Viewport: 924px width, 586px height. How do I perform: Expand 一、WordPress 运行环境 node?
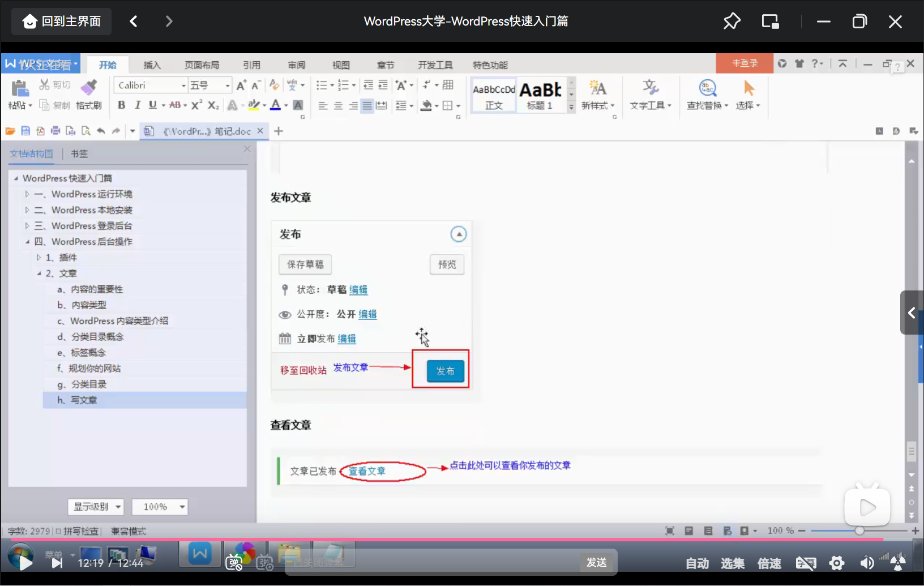tap(27, 194)
